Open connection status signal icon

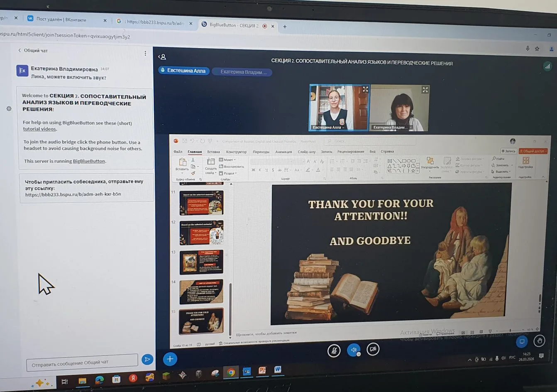(547, 66)
